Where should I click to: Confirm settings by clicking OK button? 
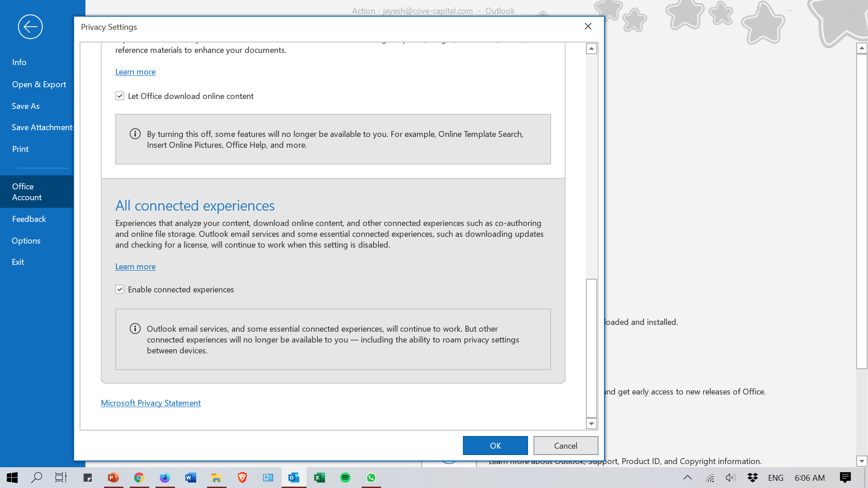coord(495,446)
